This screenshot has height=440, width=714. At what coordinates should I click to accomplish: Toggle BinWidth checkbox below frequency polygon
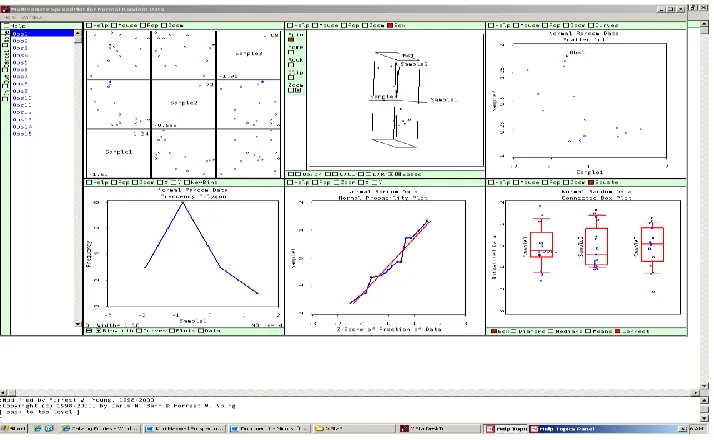98,331
